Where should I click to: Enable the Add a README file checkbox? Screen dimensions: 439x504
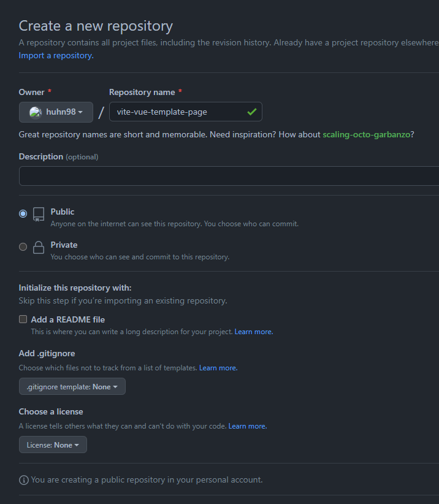click(23, 319)
